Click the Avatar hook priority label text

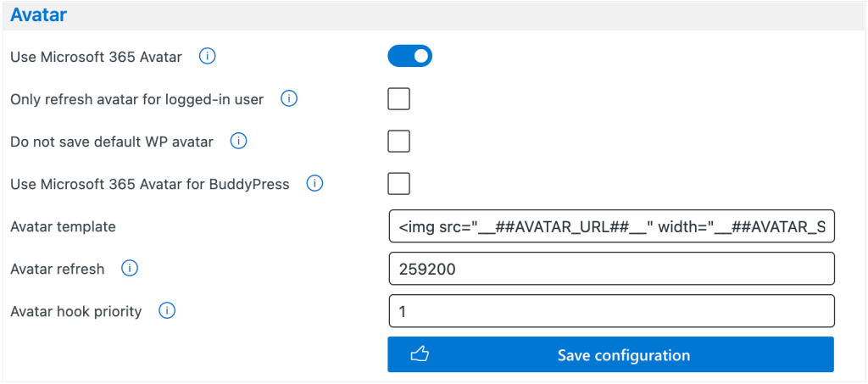[x=76, y=311]
